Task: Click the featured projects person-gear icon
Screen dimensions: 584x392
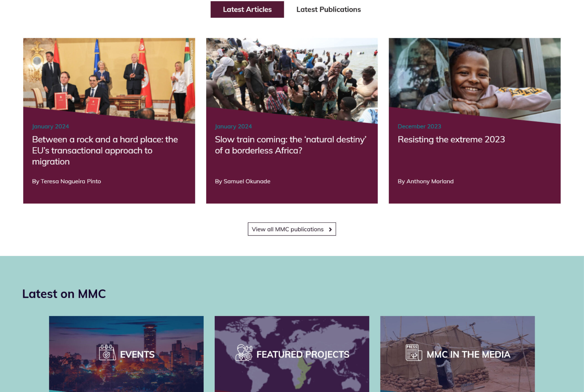Action: (x=244, y=353)
